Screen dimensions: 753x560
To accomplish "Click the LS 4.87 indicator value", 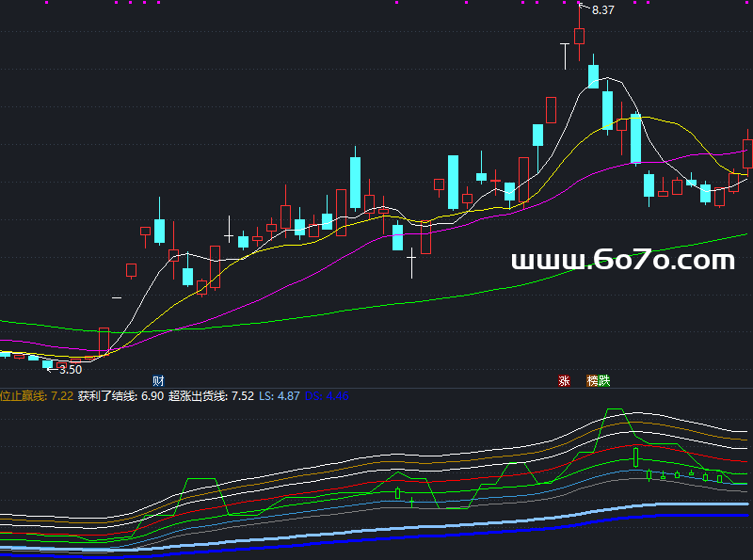I will pyautogui.click(x=281, y=396).
